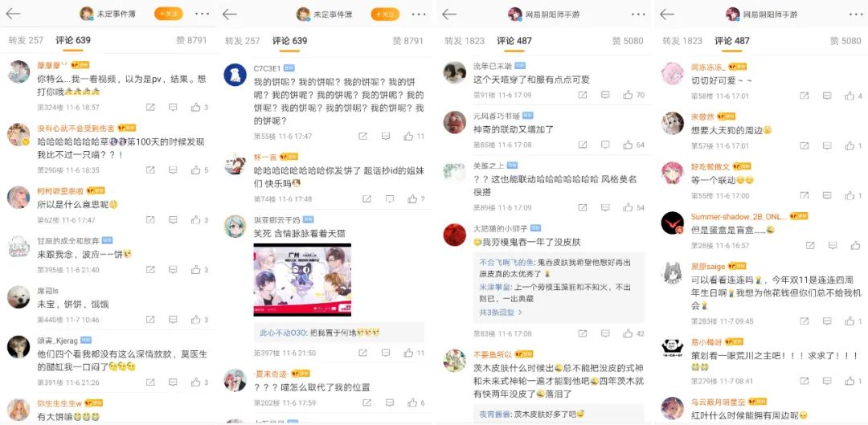Select 评论 487 tab in third panel

[514, 41]
